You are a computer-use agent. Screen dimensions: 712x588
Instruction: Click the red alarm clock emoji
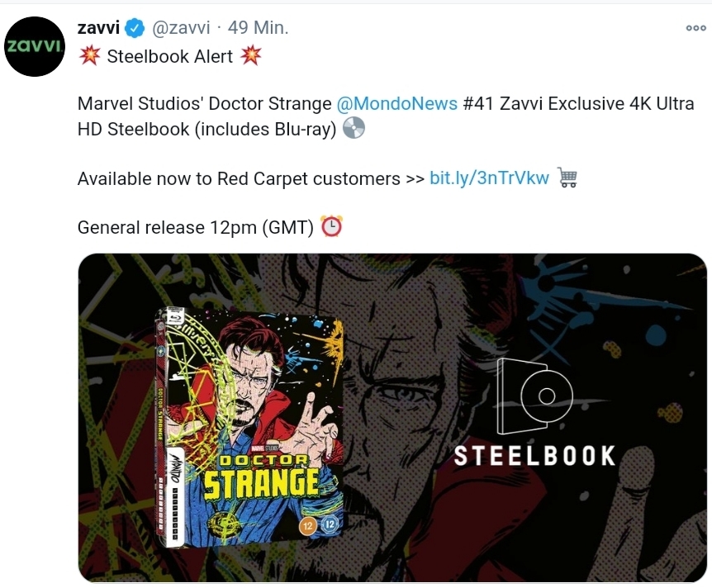[331, 226]
